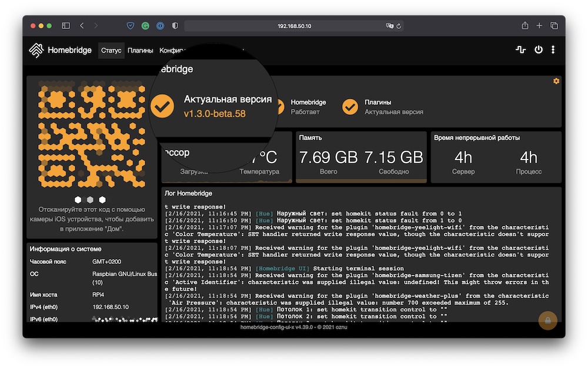Click free memory value 7.15 GB

[393, 157]
